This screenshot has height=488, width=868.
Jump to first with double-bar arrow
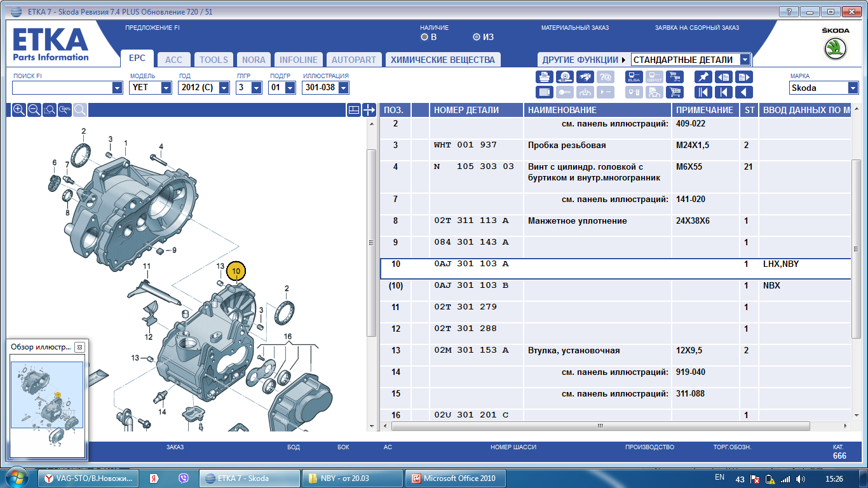(x=703, y=93)
